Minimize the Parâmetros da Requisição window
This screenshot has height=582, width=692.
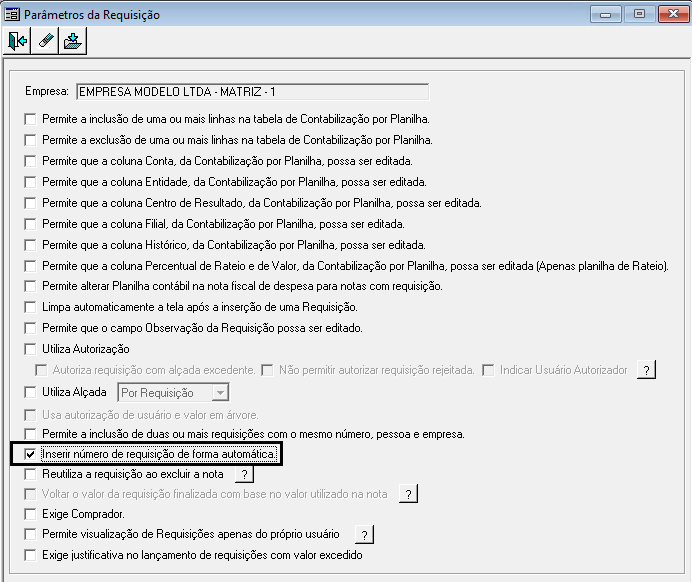coord(606,15)
